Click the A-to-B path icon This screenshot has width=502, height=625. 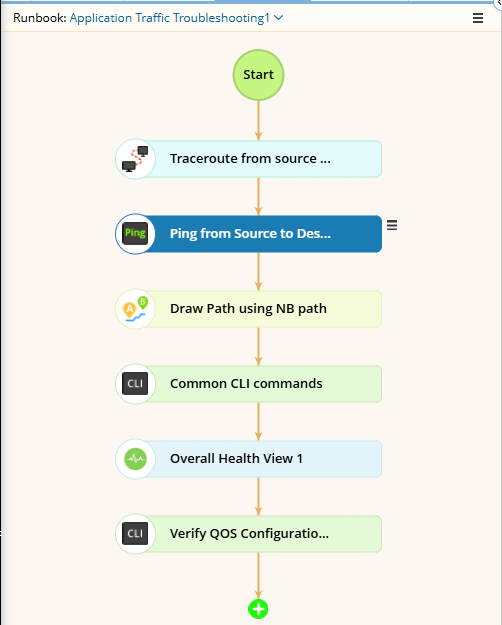(135, 309)
